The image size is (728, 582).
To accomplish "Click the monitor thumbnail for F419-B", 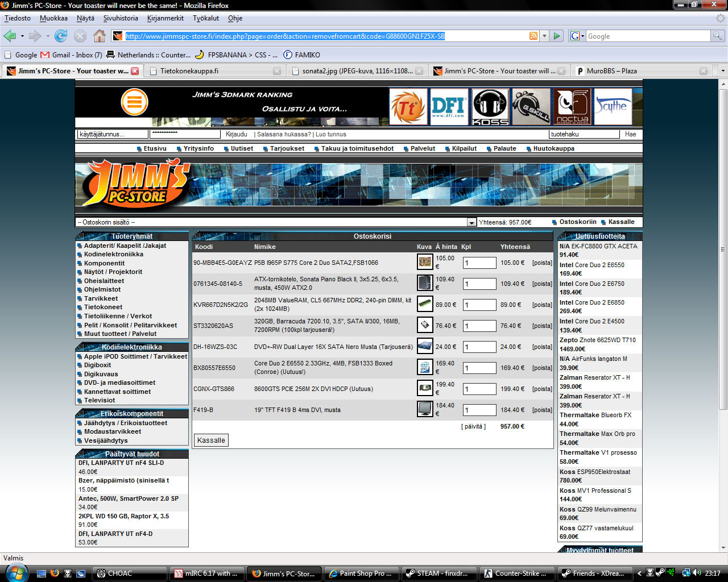I will (x=424, y=410).
